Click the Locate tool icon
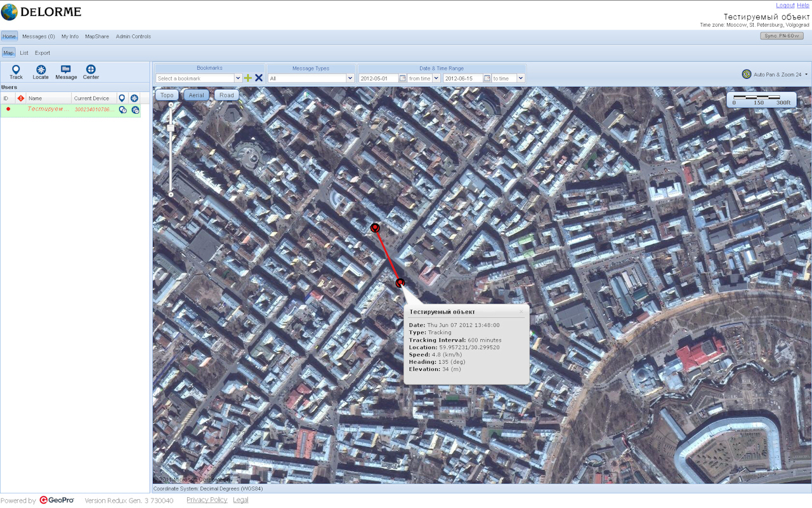This screenshot has height=508, width=812. tap(41, 69)
